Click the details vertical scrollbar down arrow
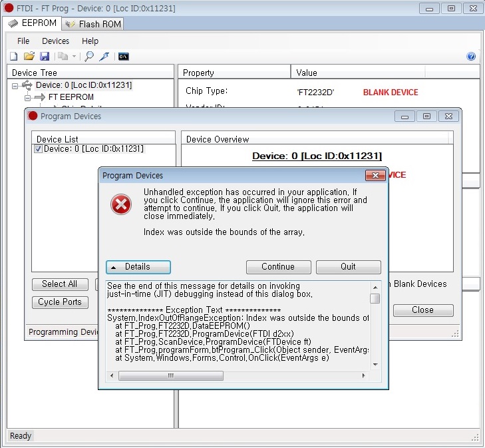485x448 pixels. point(375,365)
